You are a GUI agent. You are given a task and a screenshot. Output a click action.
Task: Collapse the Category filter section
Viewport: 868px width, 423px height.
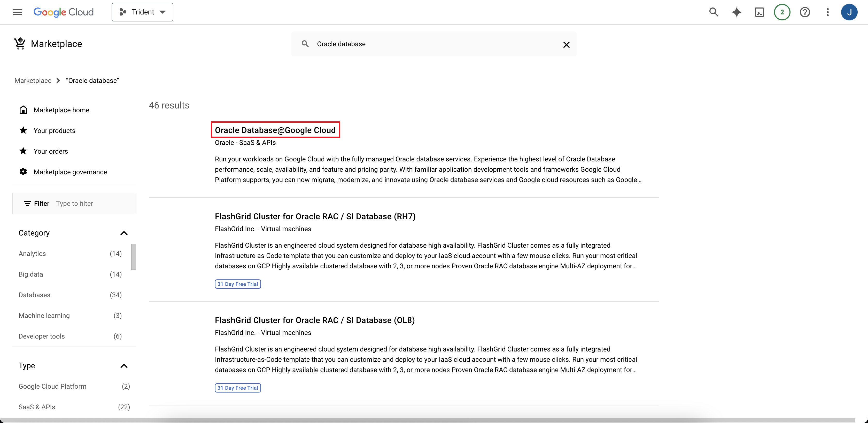pyautogui.click(x=124, y=233)
